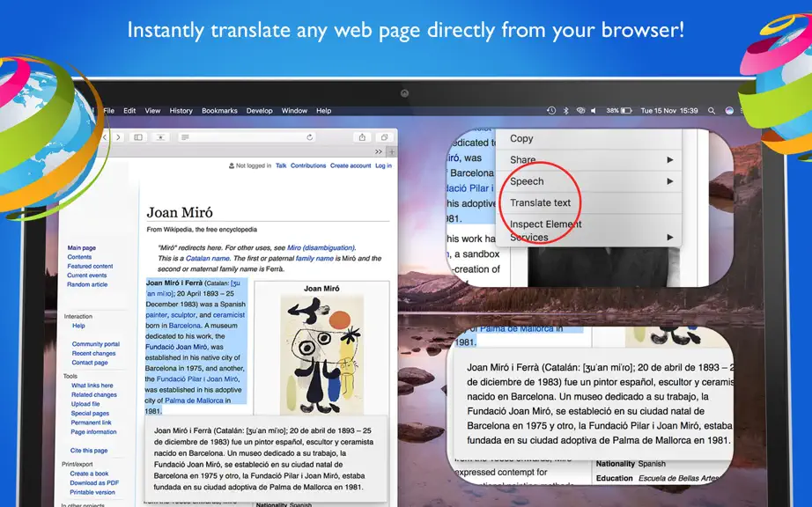The image size is (812, 507).
Task: Show the tab overview icon
Action: [x=384, y=137]
